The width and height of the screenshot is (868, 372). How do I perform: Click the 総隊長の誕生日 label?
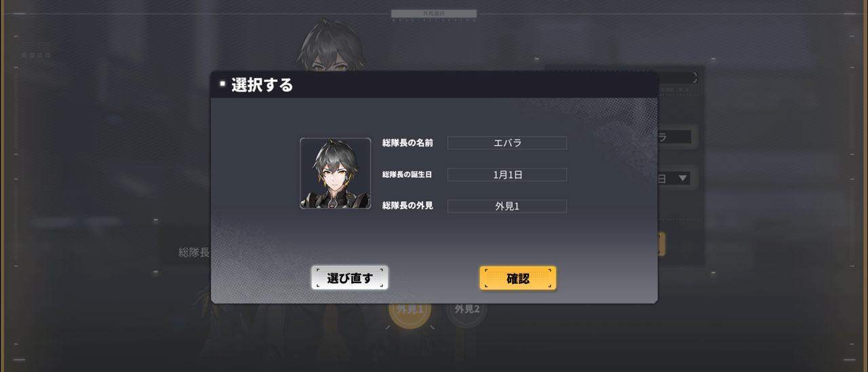click(407, 174)
